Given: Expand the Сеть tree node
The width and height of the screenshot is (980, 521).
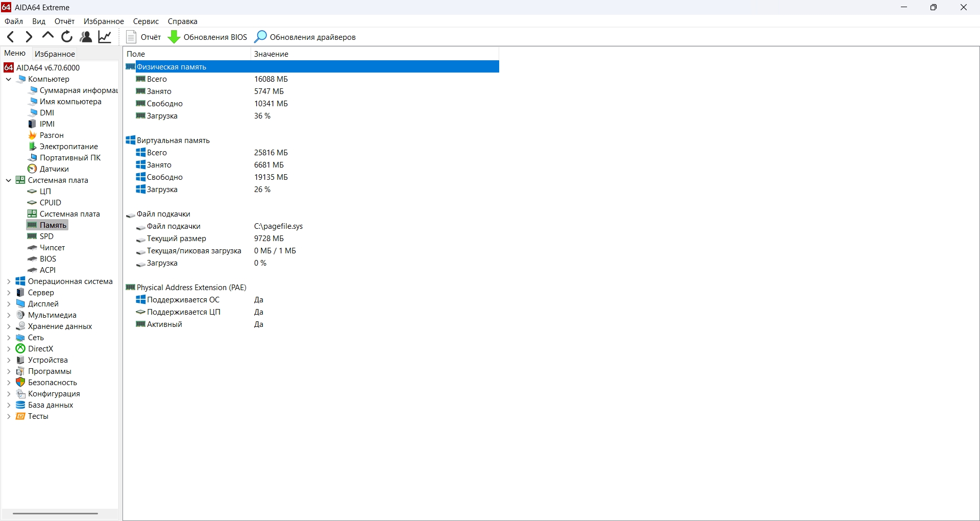Looking at the screenshot, I should pyautogui.click(x=9, y=338).
